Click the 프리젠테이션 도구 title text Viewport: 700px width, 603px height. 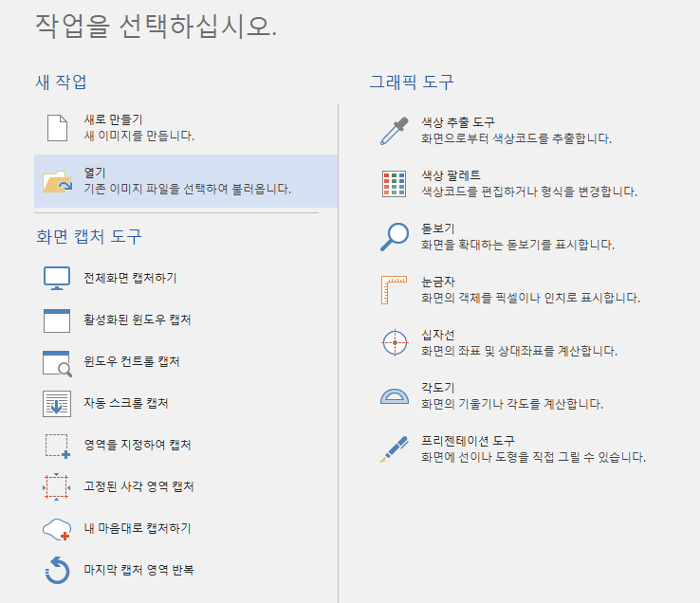click(x=469, y=441)
